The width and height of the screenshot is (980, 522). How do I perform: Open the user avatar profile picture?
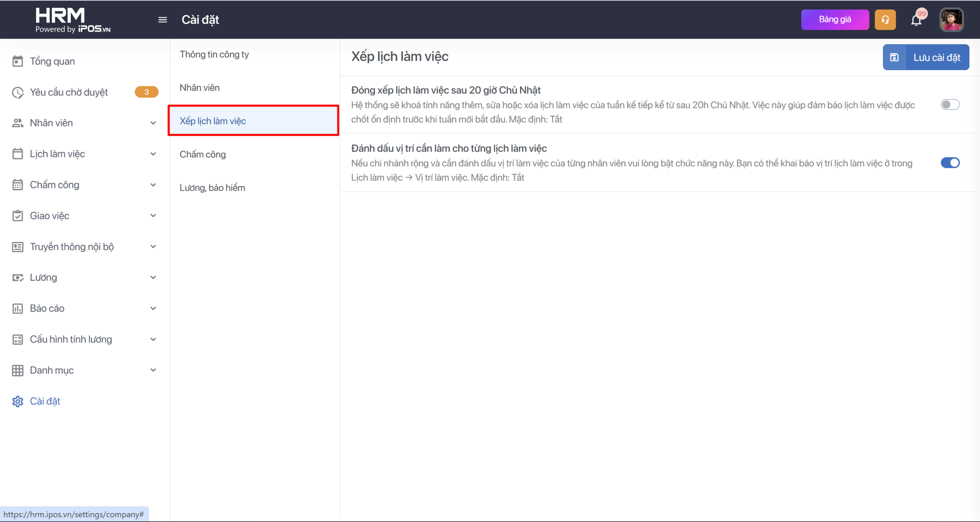click(951, 20)
